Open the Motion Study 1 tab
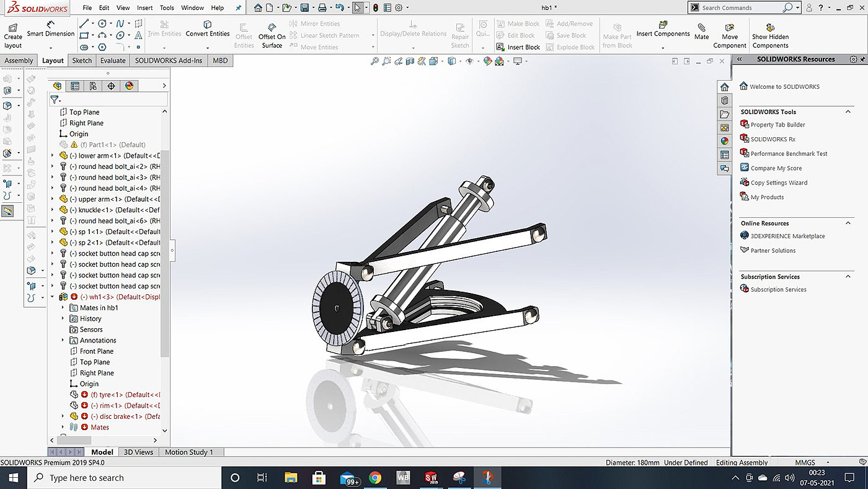This screenshot has width=868, height=489. [x=188, y=452]
